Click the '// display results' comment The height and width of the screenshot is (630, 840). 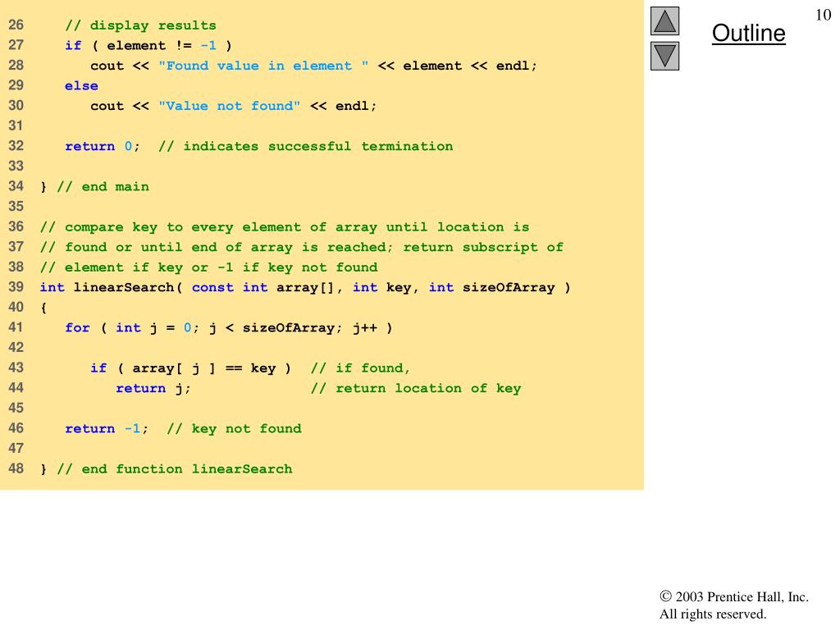click(140, 25)
